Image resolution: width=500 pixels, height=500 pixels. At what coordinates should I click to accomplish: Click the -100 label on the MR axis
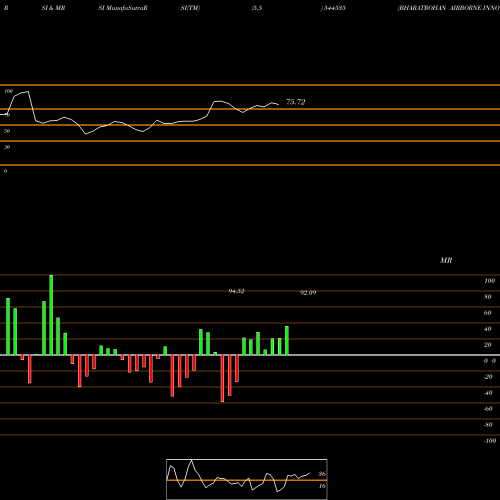point(490,441)
